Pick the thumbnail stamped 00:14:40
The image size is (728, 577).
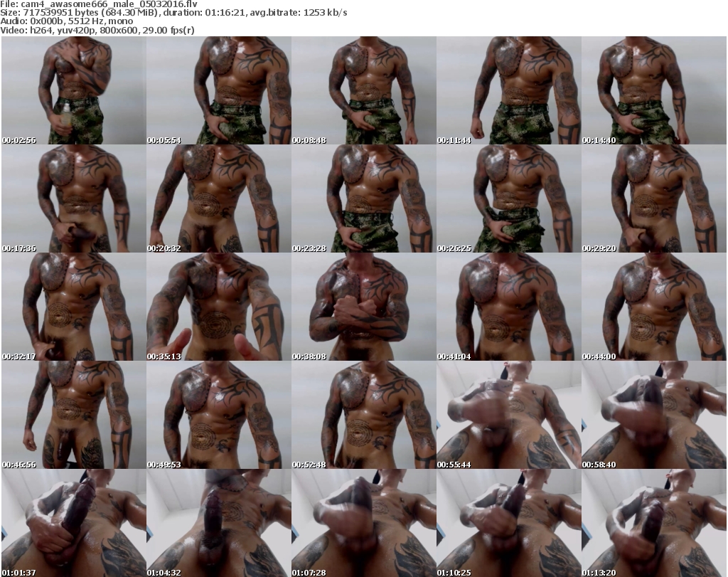[654, 90]
